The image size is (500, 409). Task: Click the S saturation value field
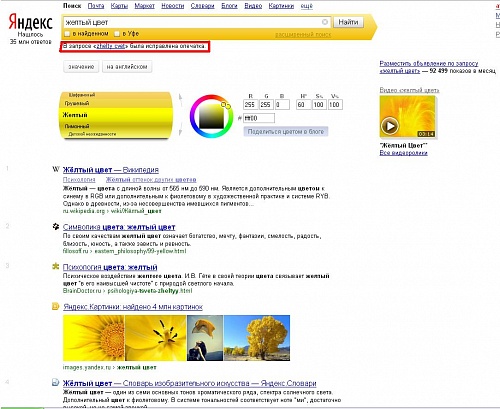318,105
